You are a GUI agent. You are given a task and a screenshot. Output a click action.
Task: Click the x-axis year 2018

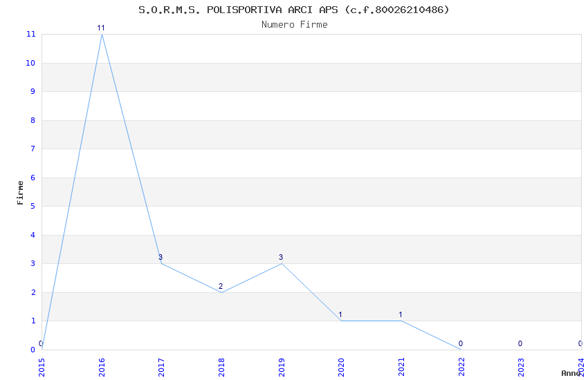[x=221, y=368]
